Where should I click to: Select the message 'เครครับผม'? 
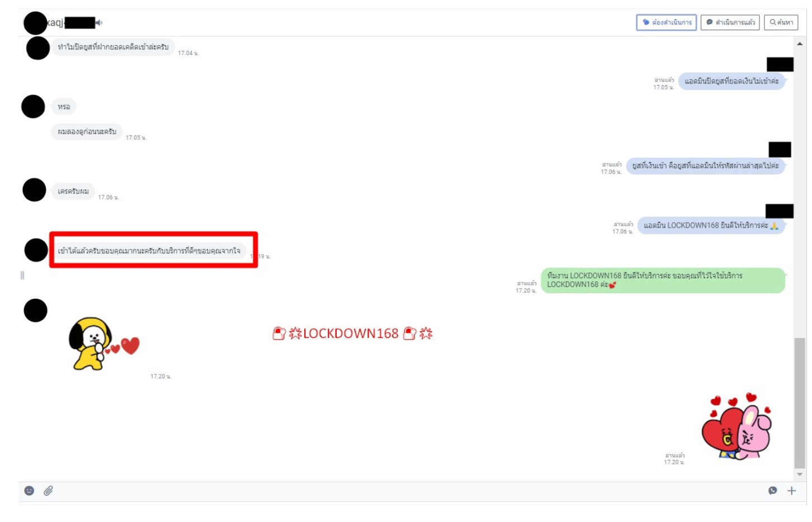point(73,191)
